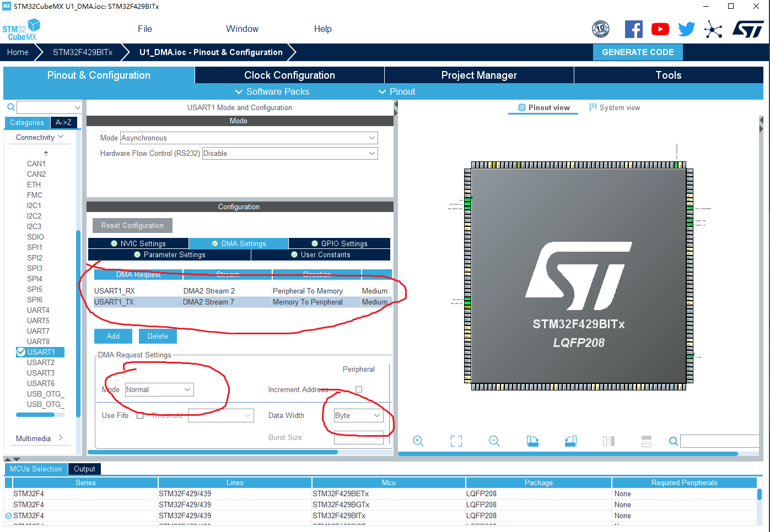Open the STM32CubeMX Facebook page
Image resolution: width=770 pixels, height=532 pixels.
tap(633, 29)
